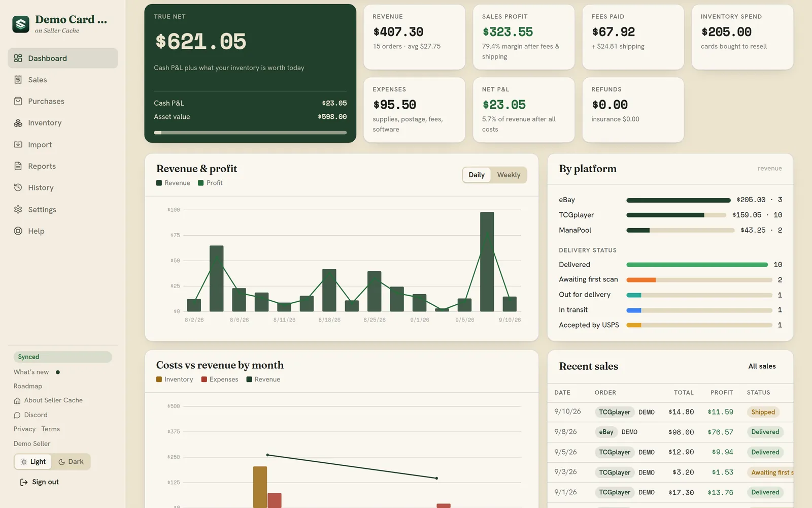Viewport: 812px width, 508px height.
Task: Click the Revenue legend swatch in Revenue & profit
Action: (x=159, y=183)
